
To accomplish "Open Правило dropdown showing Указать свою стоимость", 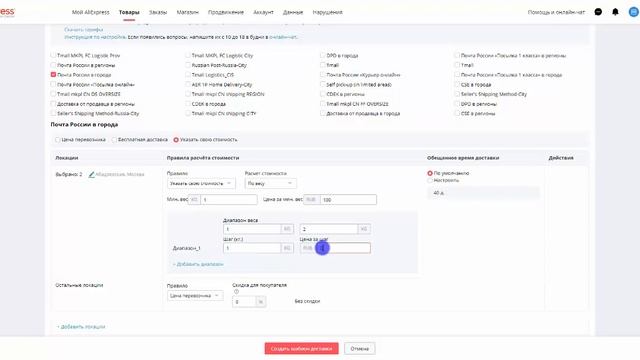I will point(201,183).
